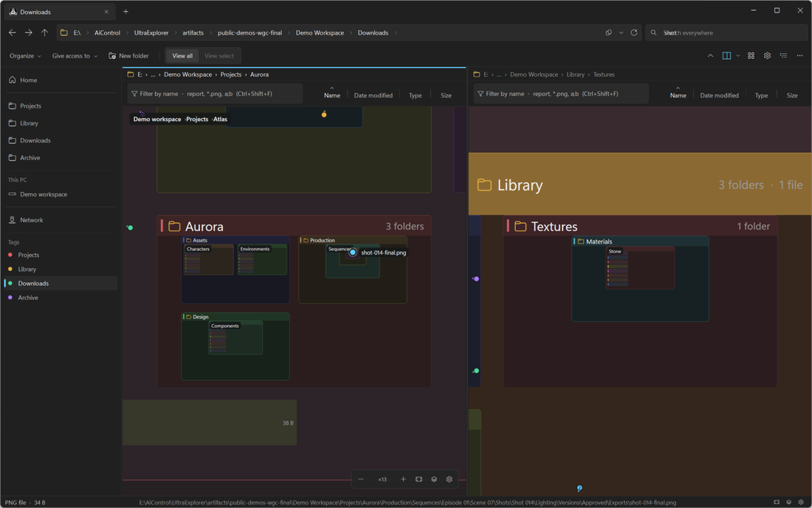The height and width of the screenshot is (508, 812).
Task: Zoom in with plus button
Action: pyautogui.click(x=403, y=479)
